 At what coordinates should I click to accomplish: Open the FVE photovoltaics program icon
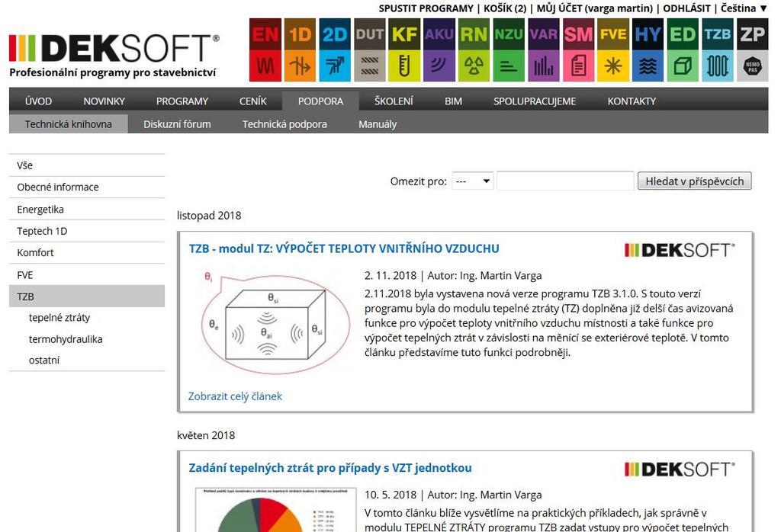pyautogui.click(x=613, y=50)
